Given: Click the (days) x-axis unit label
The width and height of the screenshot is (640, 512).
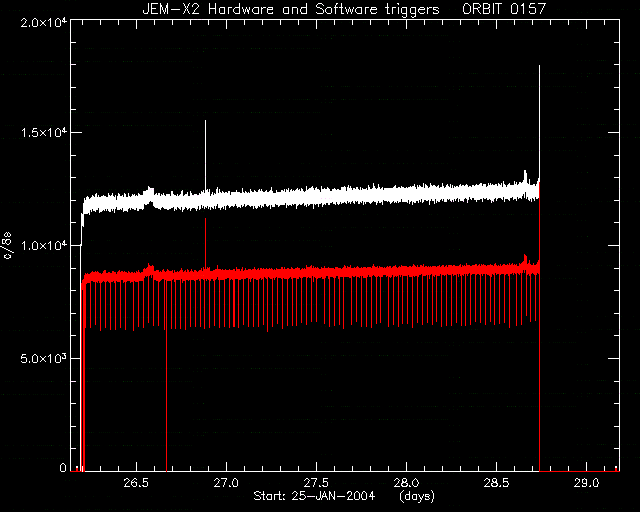Looking at the screenshot, I should tap(417, 496).
